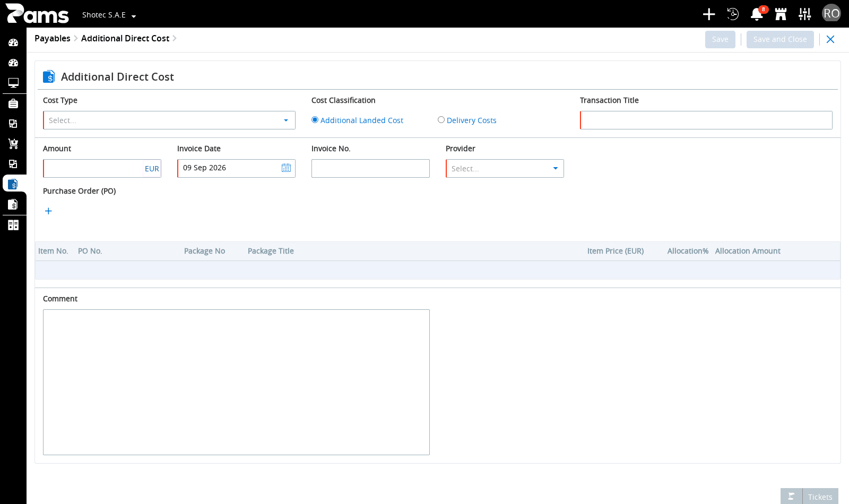
Task: Open the binders archive sidebar icon
Action: click(13, 225)
